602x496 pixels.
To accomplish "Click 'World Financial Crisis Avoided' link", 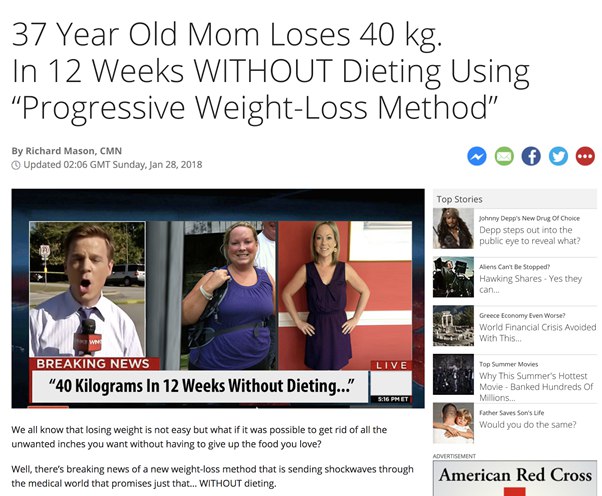I will (x=538, y=333).
